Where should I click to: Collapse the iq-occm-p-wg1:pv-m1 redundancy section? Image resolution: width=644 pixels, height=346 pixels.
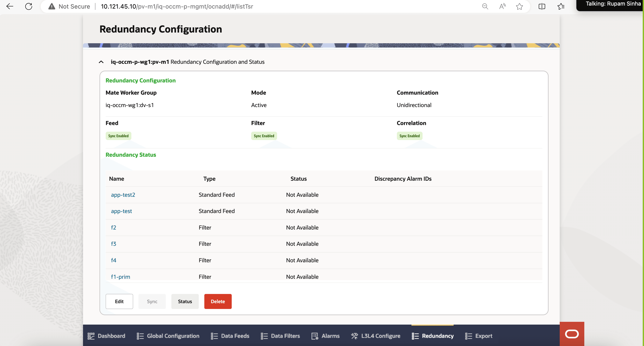click(101, 62)
